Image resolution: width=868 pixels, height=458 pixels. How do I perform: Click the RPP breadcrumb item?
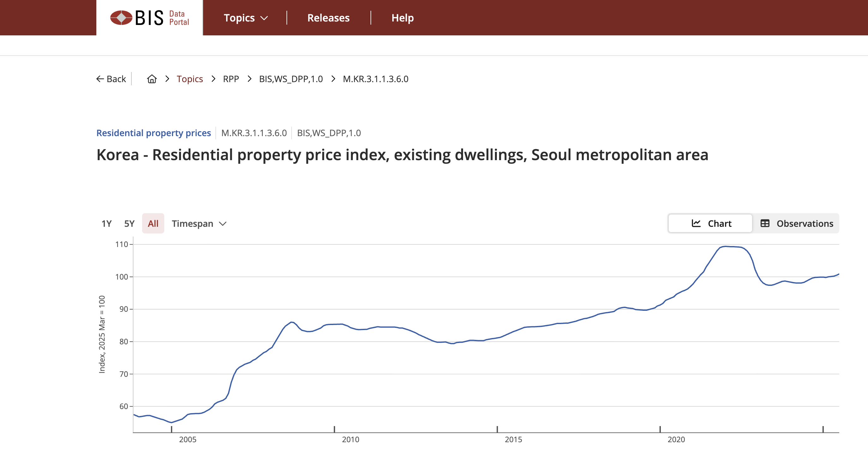(x=231, y=79)
